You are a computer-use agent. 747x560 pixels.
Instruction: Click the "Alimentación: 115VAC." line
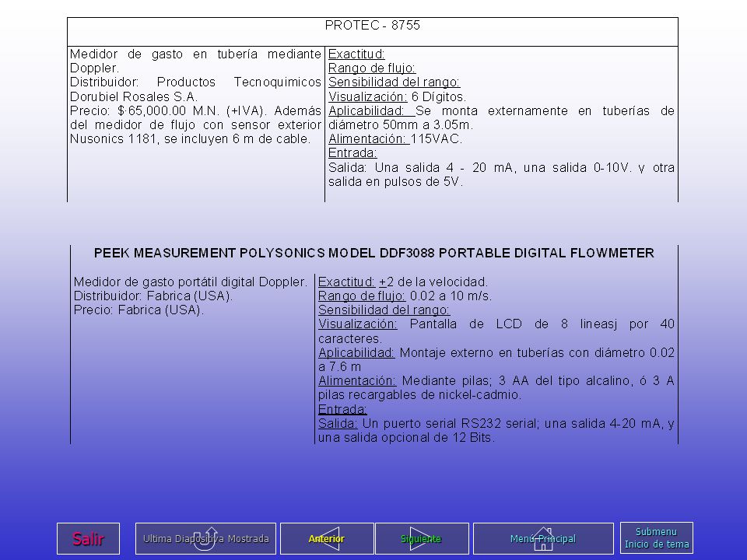click(x=395, y=139)
